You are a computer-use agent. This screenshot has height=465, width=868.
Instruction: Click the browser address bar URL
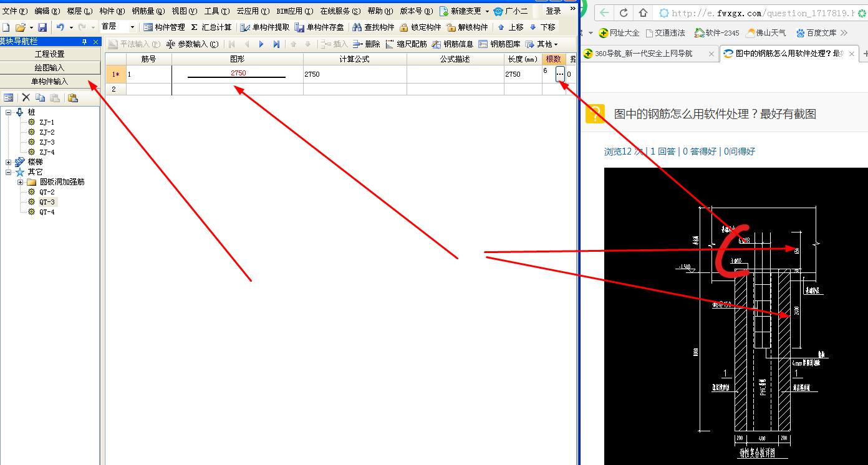[763, 13]
